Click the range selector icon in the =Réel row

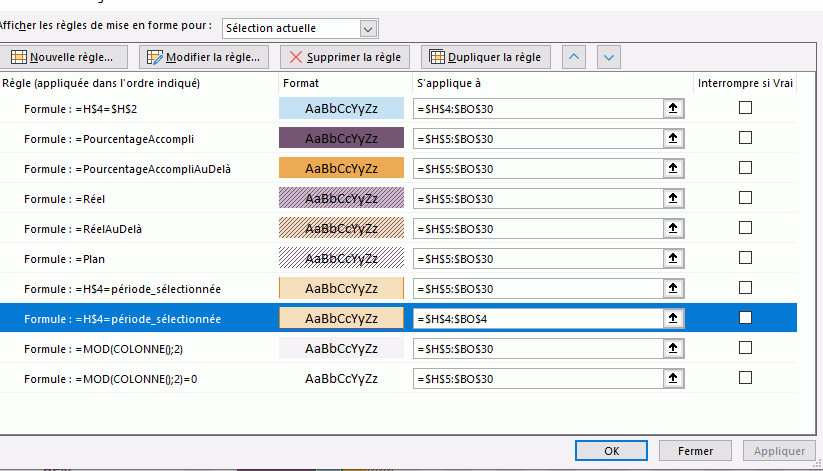(x=673, y=199)
